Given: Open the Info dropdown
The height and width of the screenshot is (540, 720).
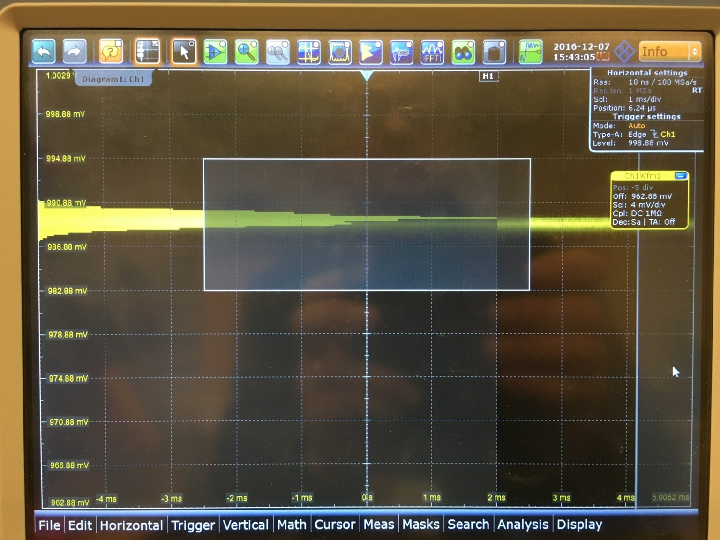Looking at the screenshot, I should pos(670,51).
